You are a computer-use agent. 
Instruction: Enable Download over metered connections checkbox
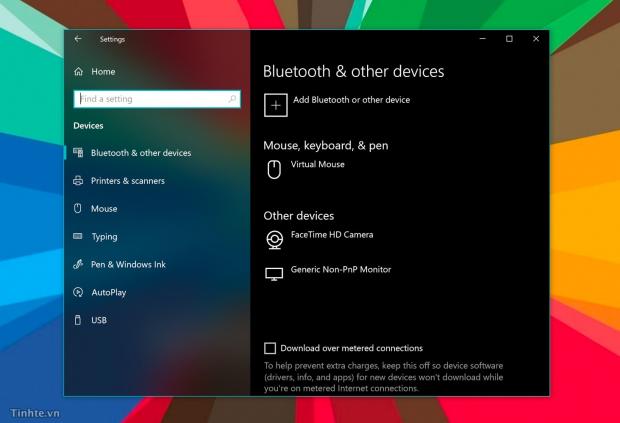pyautogui.click(x=270, y=348)
